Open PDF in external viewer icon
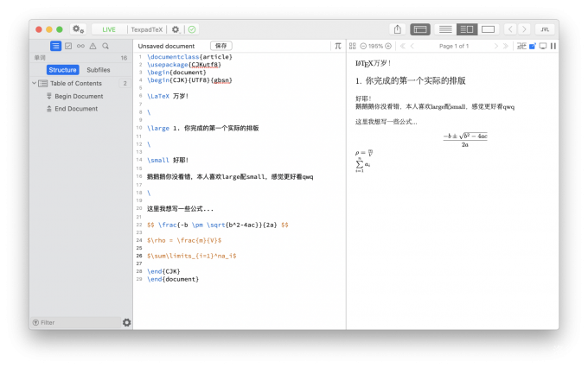Viewport: 588px width, 368px height. coord(533,46)
